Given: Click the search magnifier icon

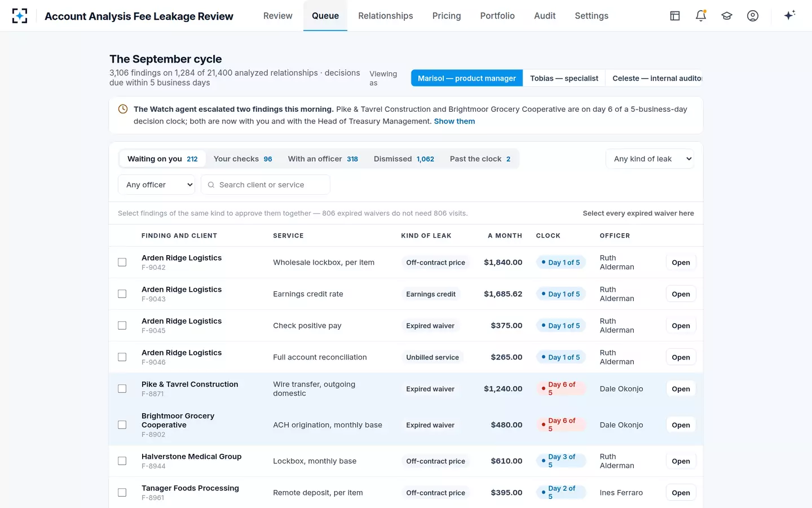Looking at the screenshot, I should (211, 185).
